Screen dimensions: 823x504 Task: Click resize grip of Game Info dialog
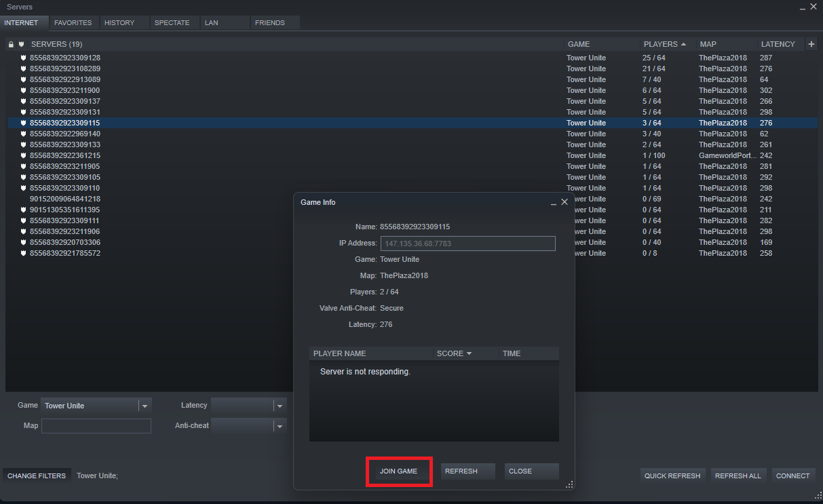click(570, 484)
